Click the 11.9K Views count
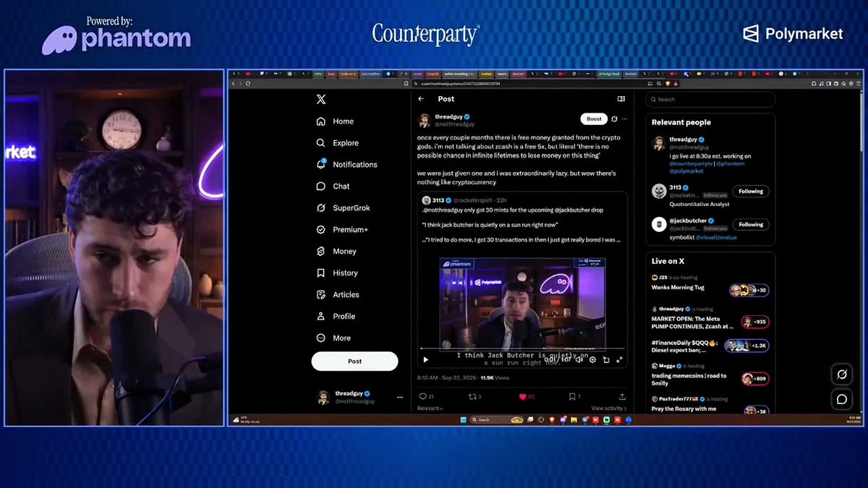Viewport: 868px width, 488px height. coord(495,377)
